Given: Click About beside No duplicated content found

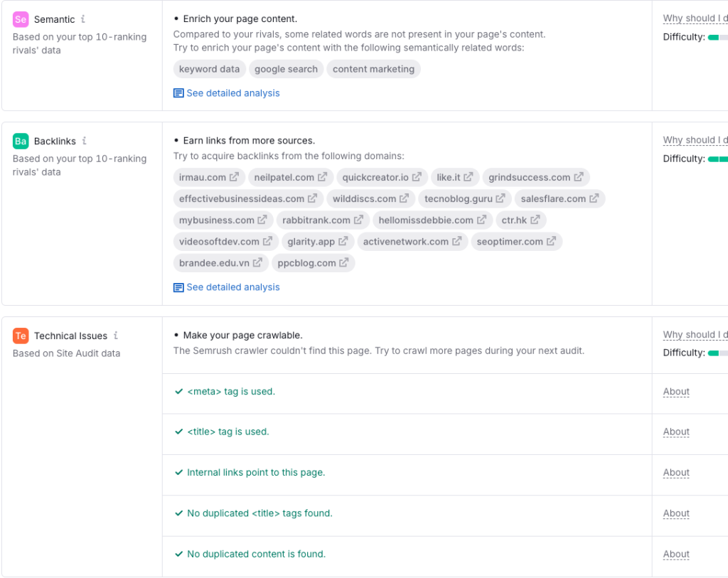Looking at the screenshot, I should pyautogui.click(x=676, y=553).
